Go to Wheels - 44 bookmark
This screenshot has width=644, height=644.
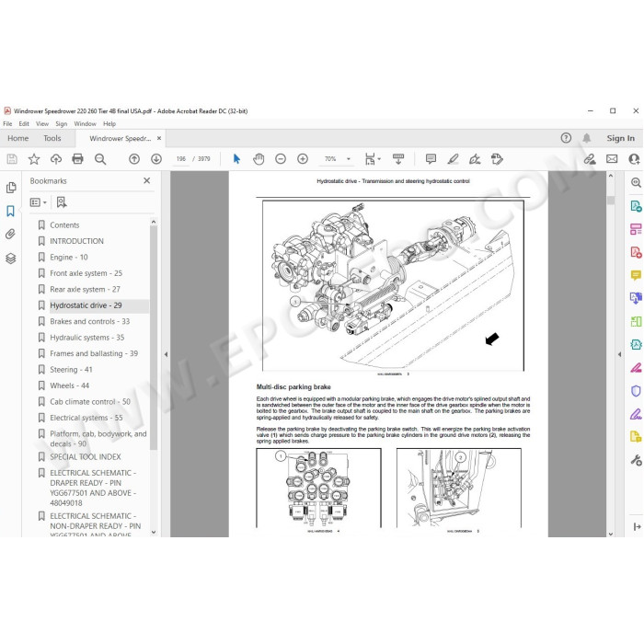(69, 385)
